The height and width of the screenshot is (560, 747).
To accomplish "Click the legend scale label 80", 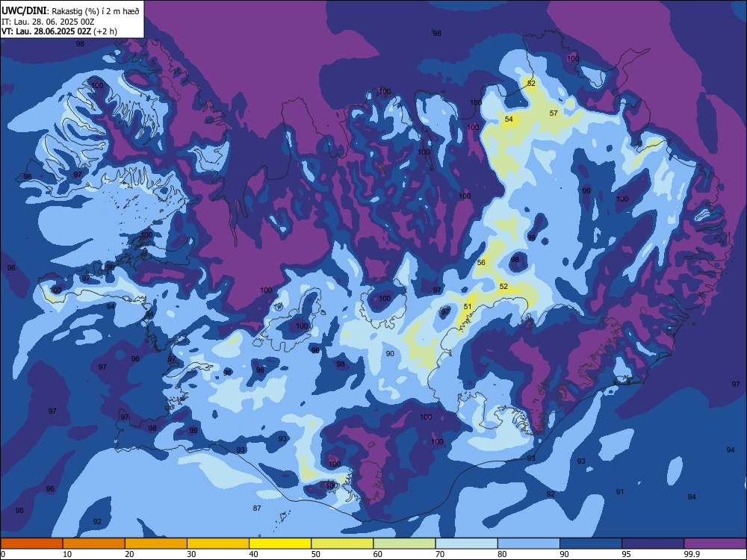I will click(502, 554).
